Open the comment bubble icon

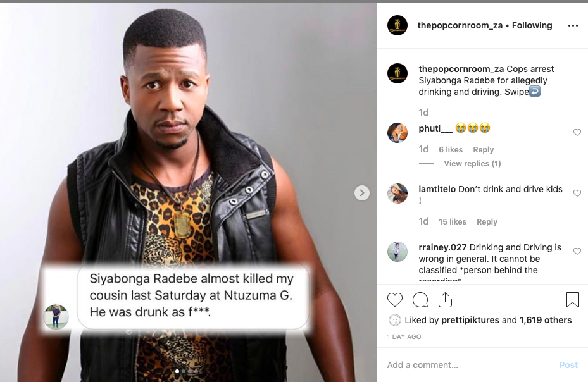pyautogui.click(x=420, y=300)
